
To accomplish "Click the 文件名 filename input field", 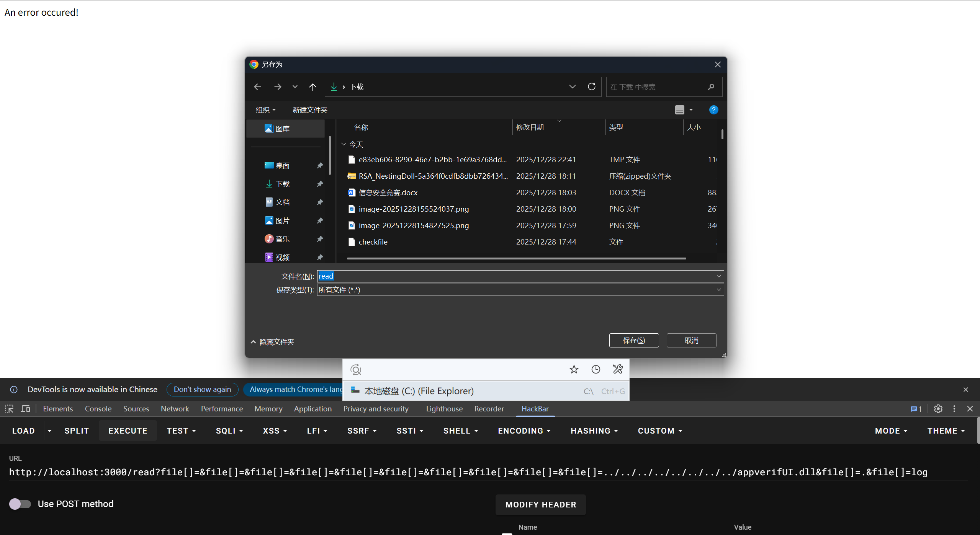I will (x=520, y=276).
